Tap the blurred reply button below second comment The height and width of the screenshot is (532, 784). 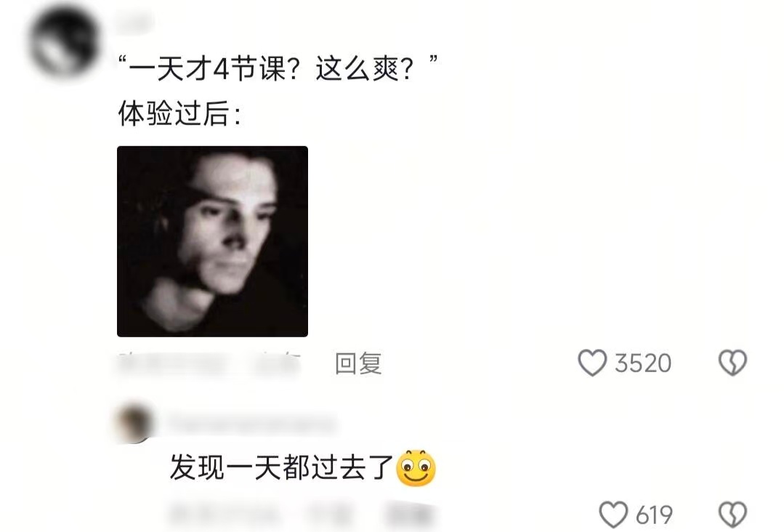409,514
